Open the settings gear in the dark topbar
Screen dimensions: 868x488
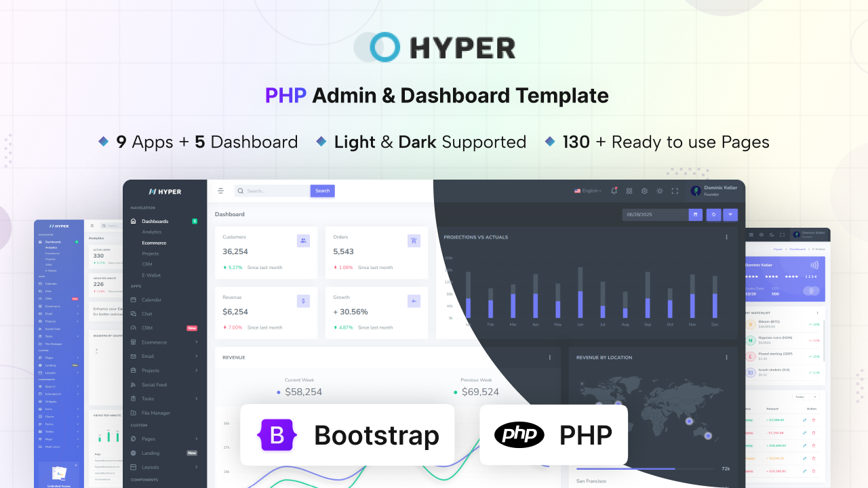pyautogui.click(x=644, y=191)
